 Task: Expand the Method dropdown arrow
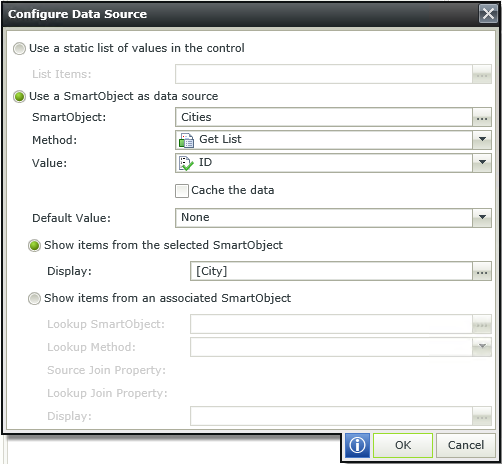(482, 140)
